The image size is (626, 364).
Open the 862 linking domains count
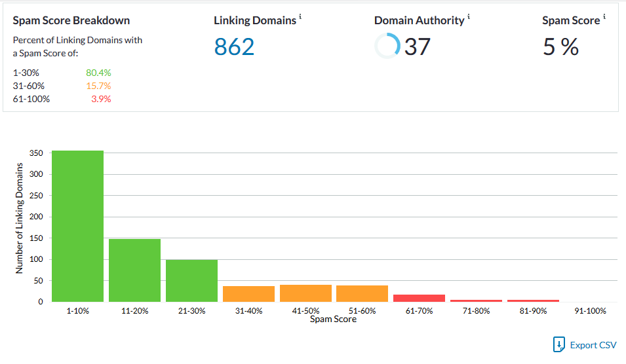click(x=234, y=47)
